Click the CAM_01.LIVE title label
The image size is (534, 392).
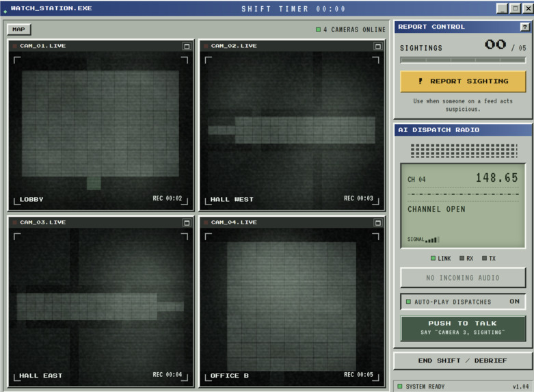tap(42, 46)
